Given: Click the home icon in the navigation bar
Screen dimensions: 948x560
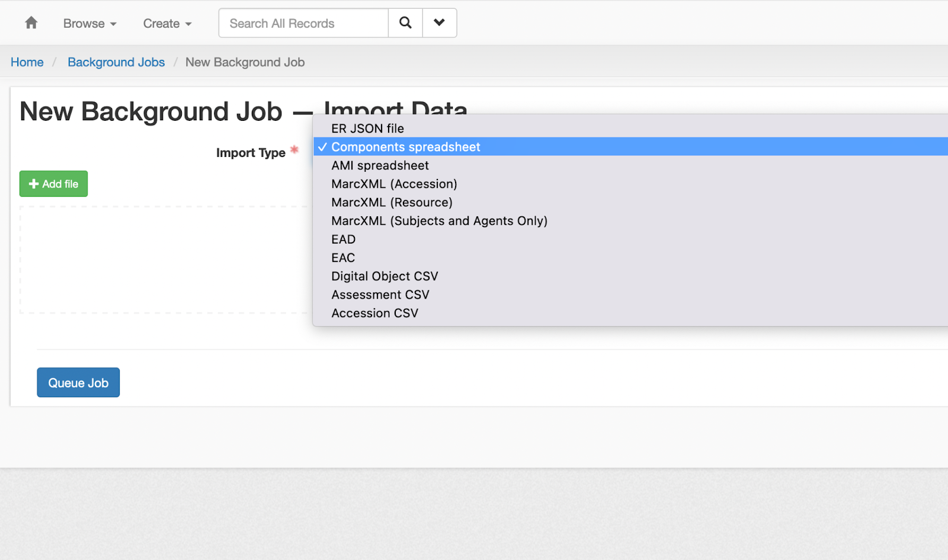Looking at the screenshot, I should click(30, 23).
